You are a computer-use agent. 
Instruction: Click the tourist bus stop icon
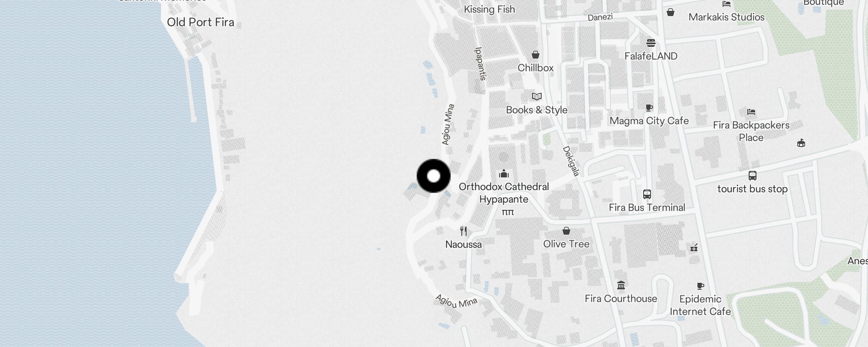tap(753, 175)
